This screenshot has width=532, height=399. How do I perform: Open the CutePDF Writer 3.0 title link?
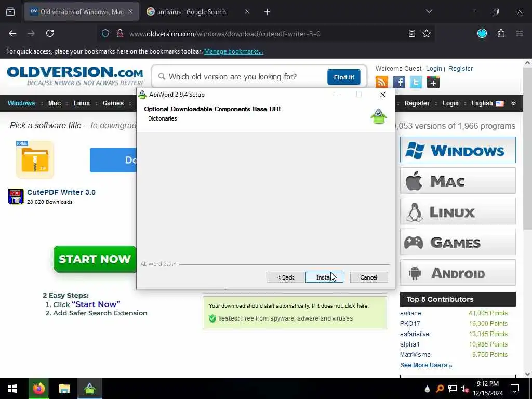[x=61, y=192]
